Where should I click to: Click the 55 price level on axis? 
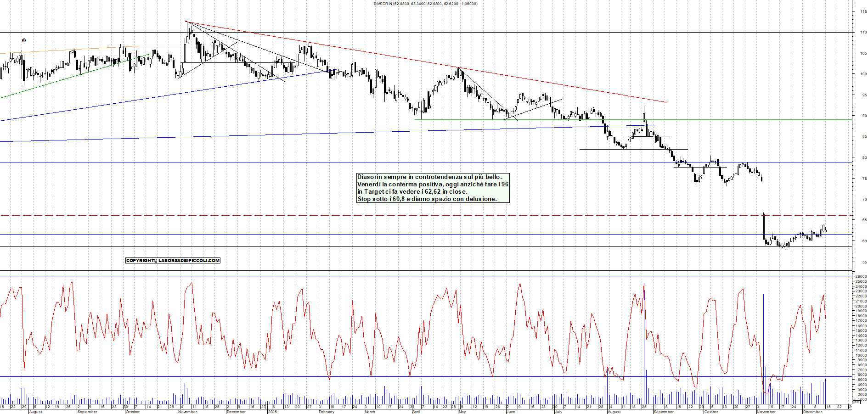pos(864,262)
